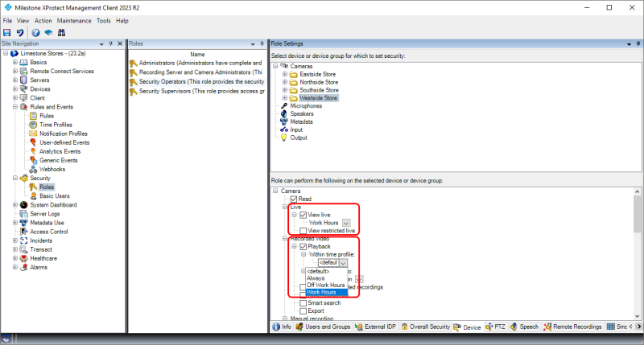Collapse the Cameras tree node

coord(275,66)
